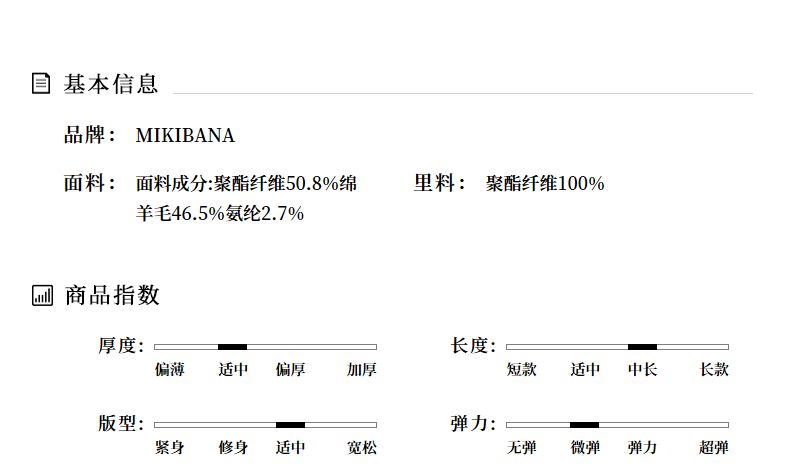790x466 pixels.
Task: Select the 修身 fit label
Action: tap(233, 448)
